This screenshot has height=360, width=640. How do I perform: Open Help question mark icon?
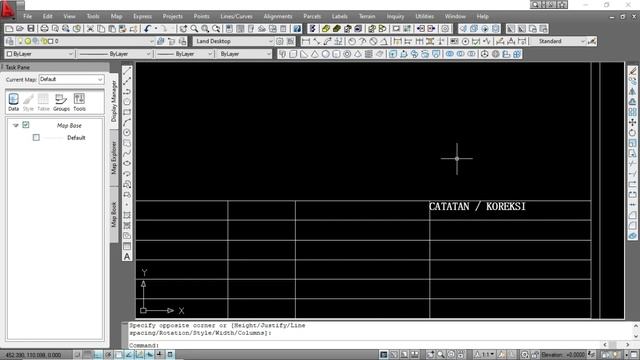point(297,29)
